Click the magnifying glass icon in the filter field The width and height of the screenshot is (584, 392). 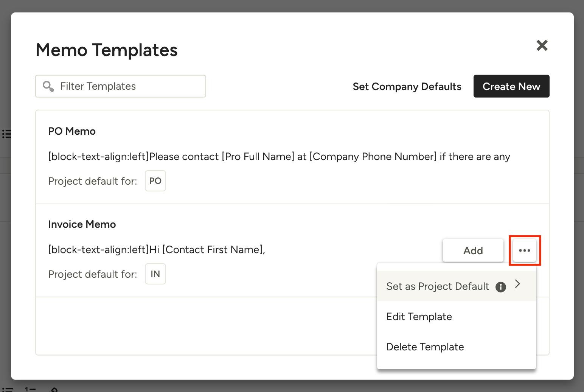pyautogui.click(x=48, y=86)
